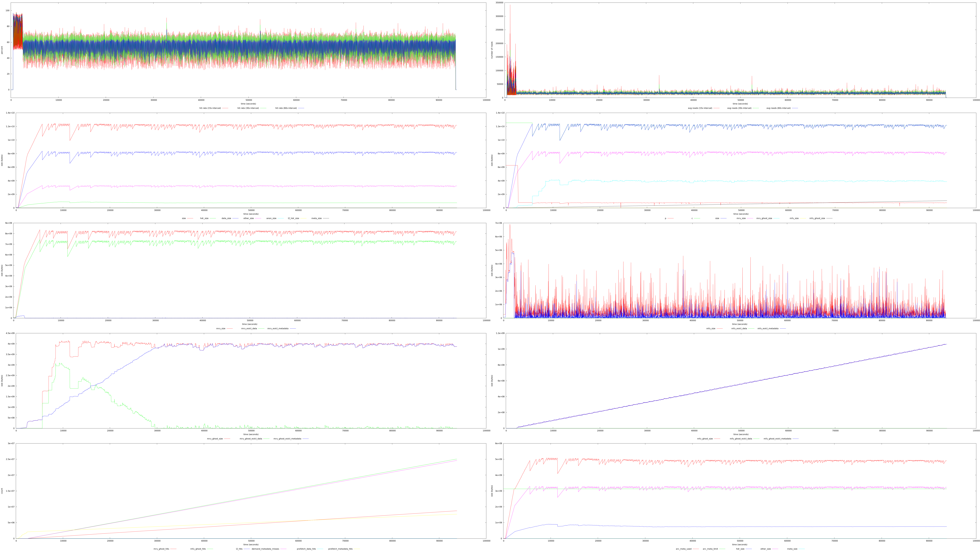
Task: Select the 'anon_size' legend entry
Action: [x=271, y=218]
